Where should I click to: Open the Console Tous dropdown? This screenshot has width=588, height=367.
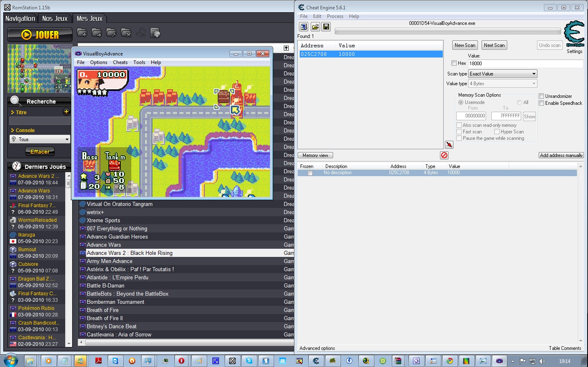pos(40,139)
